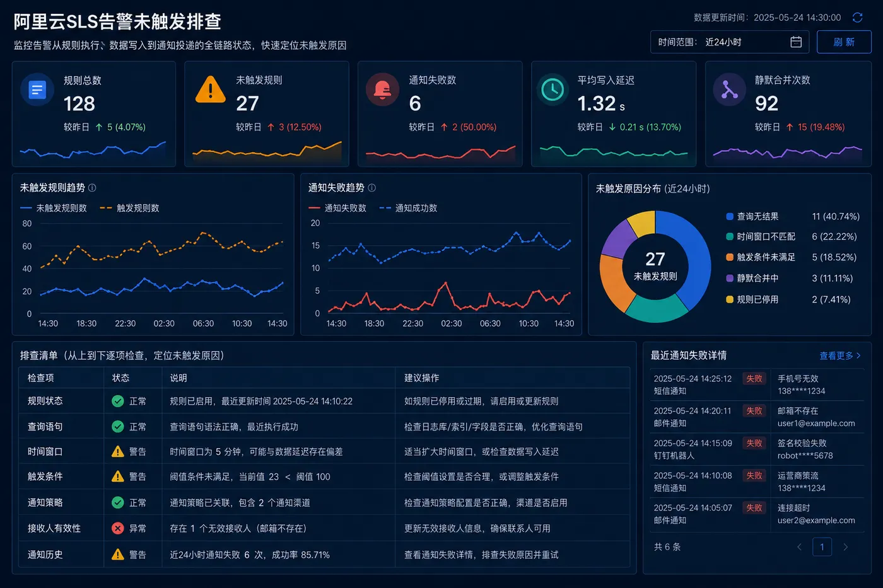Click the 通知历史 check item

point(45,555)
